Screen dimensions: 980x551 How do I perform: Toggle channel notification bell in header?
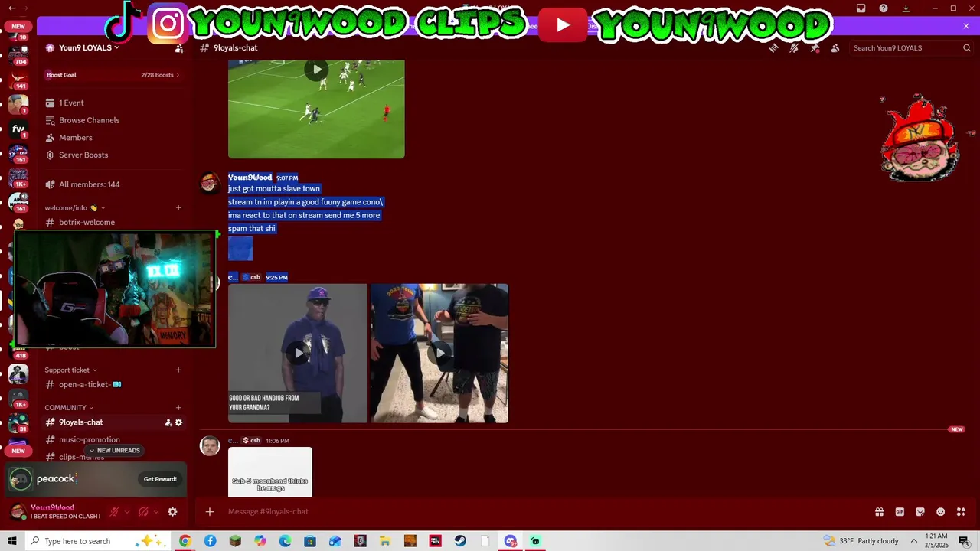794,47
